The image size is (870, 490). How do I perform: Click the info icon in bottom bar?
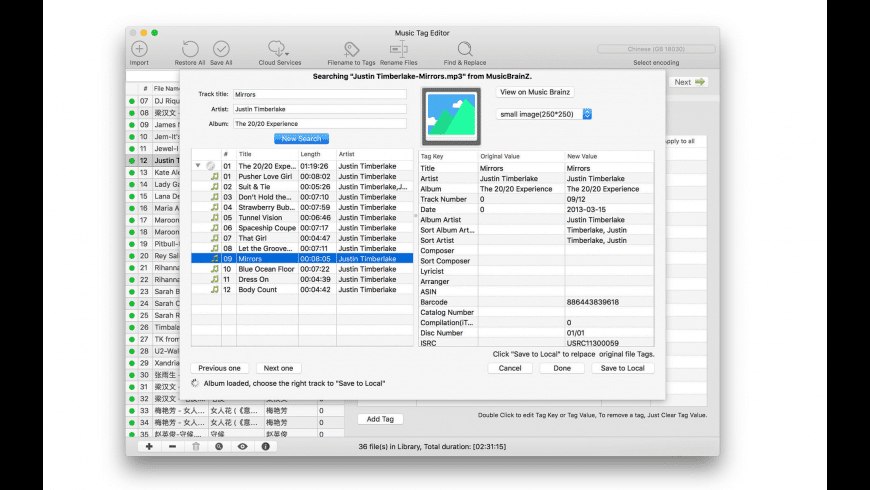(x=266, y=446)
